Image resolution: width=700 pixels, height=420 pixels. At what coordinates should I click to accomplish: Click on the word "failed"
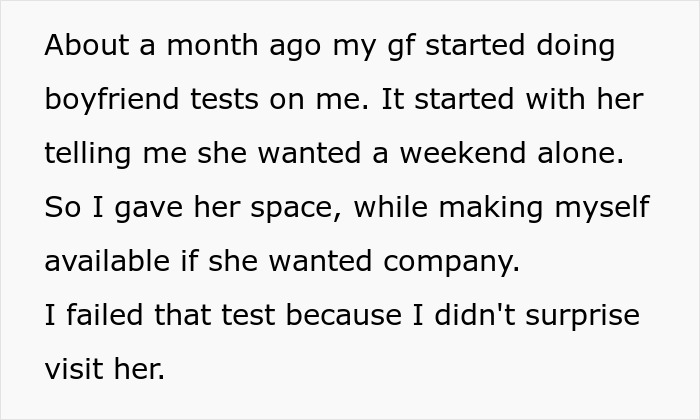click(x=103, y=317)
